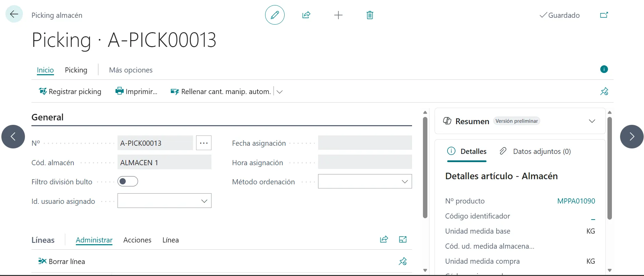Create new record with plus icon

tap(338, 15)
